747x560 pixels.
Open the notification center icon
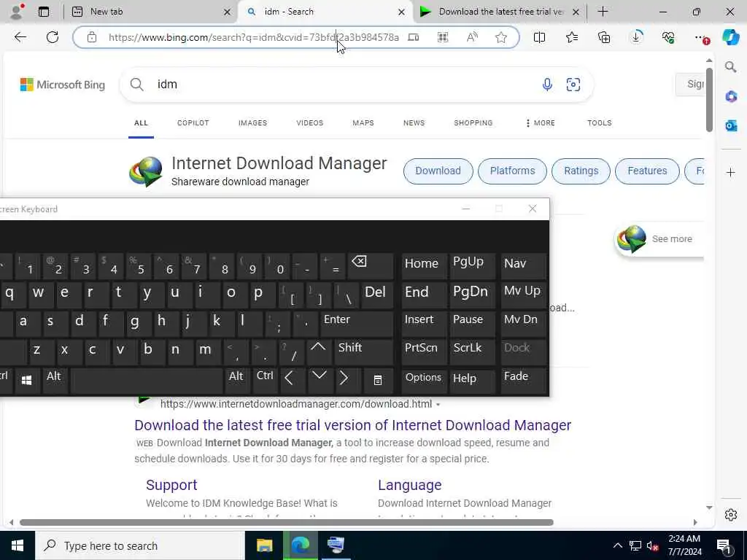[x=724, y=545]
